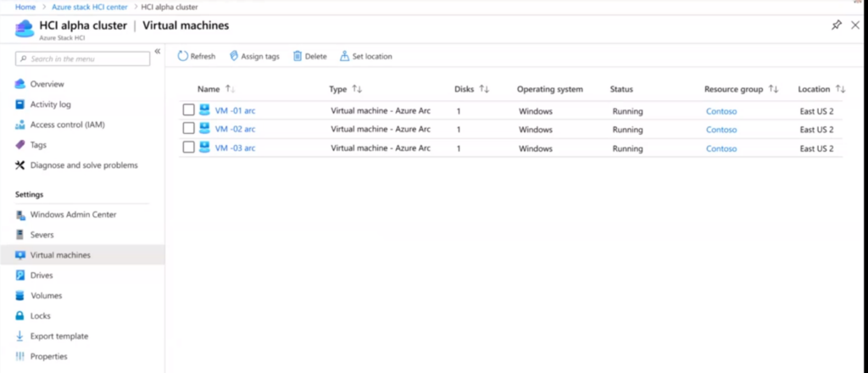Viewport: 868px width, 373px height.
Task: Click the VM icon beside VM -01 arc
Action: pos(204,110)
